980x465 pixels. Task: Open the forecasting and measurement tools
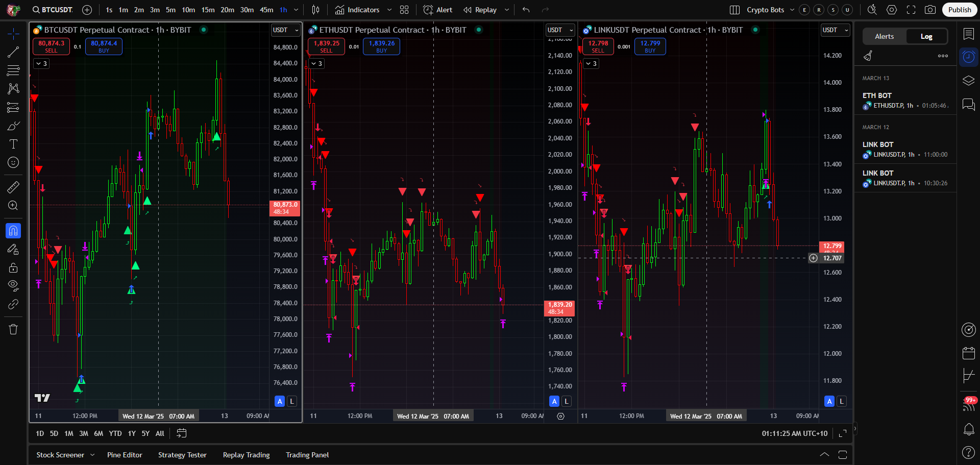pyautogui.click(x=13, y=107)
